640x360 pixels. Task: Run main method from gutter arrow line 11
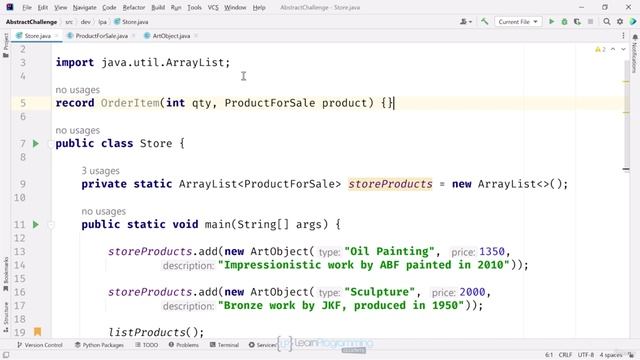[36, 224]
